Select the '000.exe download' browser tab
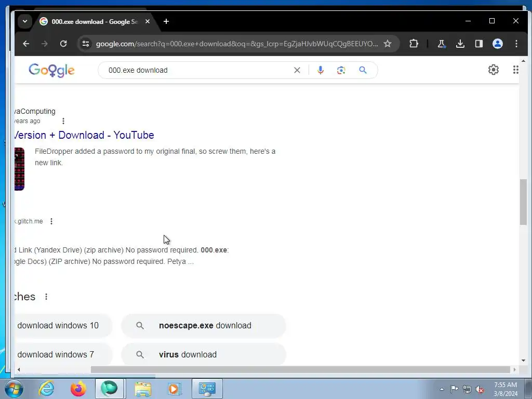The height and width of the screenshot is (399, 532). click(95, 22)
